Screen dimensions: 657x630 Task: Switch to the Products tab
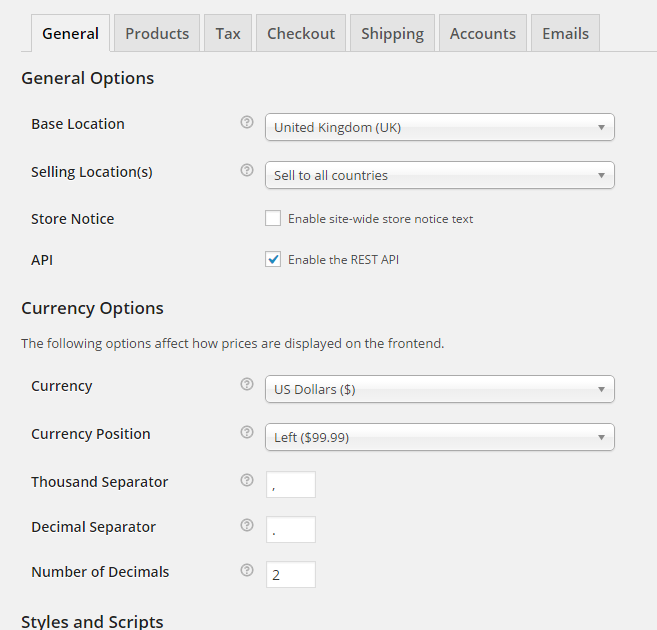point(157,33)
